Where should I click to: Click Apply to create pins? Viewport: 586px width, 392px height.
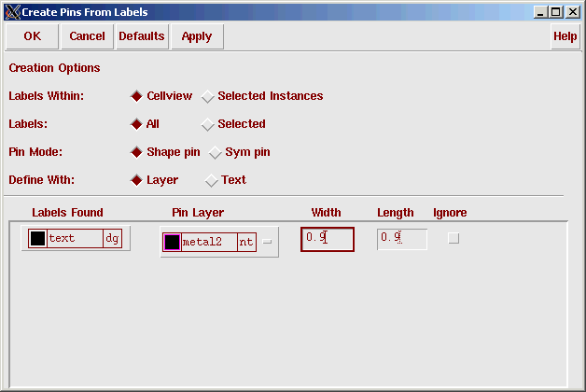196,36
